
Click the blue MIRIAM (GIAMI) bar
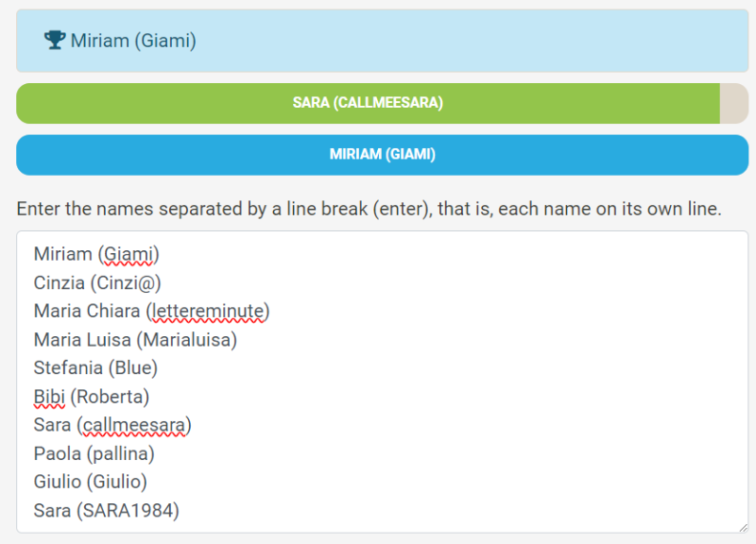tap(382, 155)
